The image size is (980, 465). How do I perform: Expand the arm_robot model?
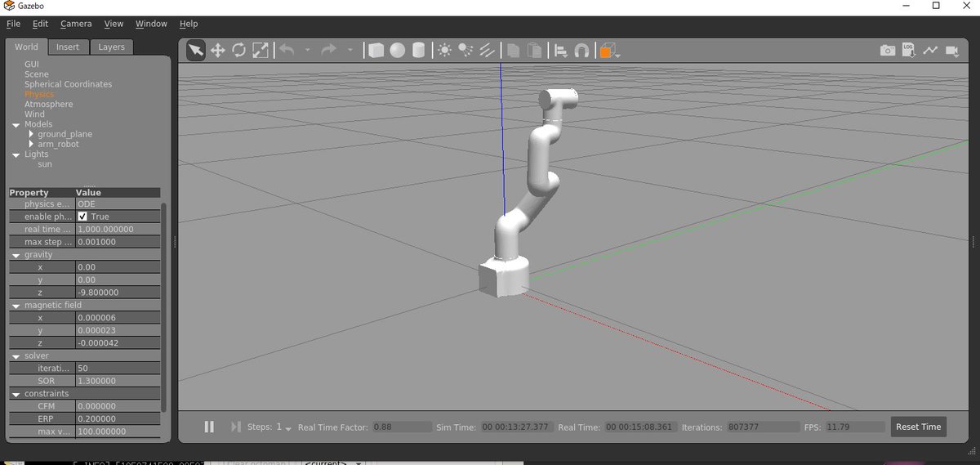(31, 144)
